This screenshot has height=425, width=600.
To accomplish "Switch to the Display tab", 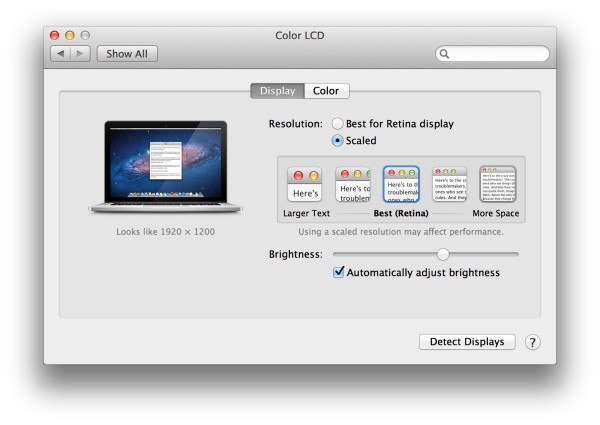I will tap(277, 91).
